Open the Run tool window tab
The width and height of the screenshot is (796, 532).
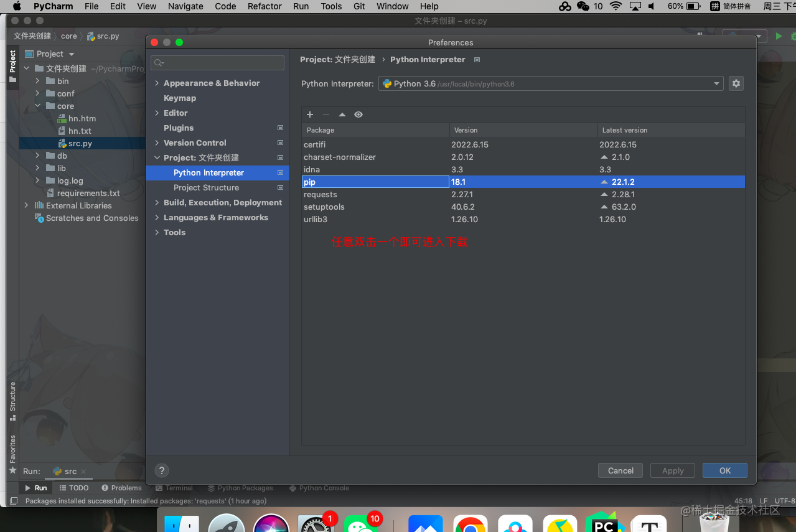(x=36, y=488)
